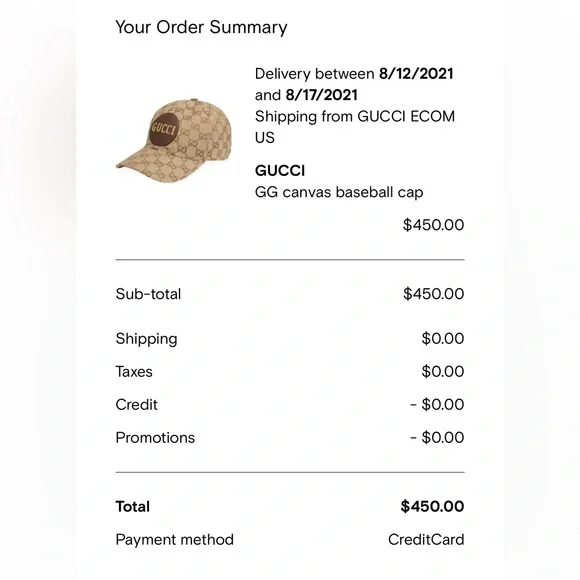Click the Taxes label
The image size is (580, 580).
134,372
